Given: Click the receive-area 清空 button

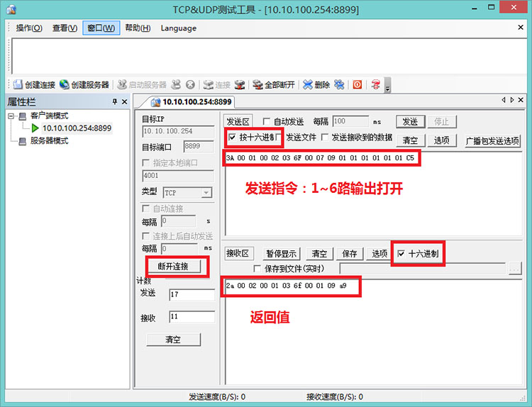Looking at the screenshot, I should [x=319, y=253].
